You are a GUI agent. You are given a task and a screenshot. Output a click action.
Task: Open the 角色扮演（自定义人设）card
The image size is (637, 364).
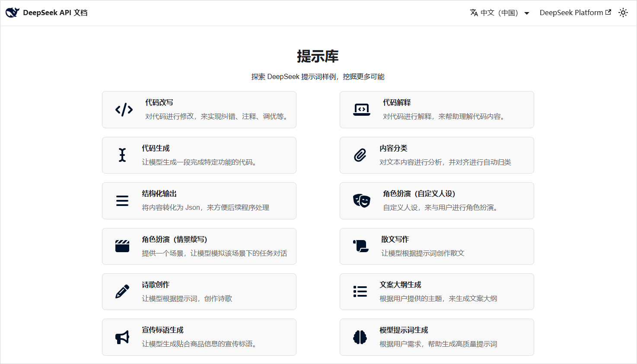click(436, 200)
